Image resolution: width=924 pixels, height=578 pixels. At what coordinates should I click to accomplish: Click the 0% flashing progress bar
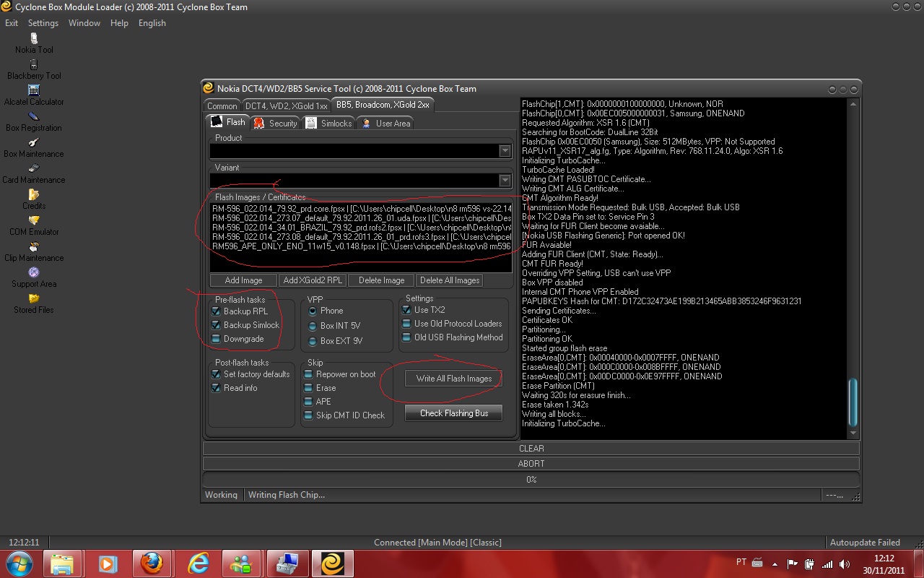pos(531,480)
